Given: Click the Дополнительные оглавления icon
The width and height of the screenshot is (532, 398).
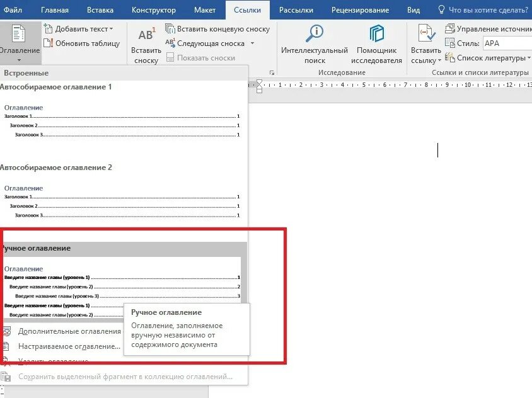Looking at the screenshot, I should 7,331.
